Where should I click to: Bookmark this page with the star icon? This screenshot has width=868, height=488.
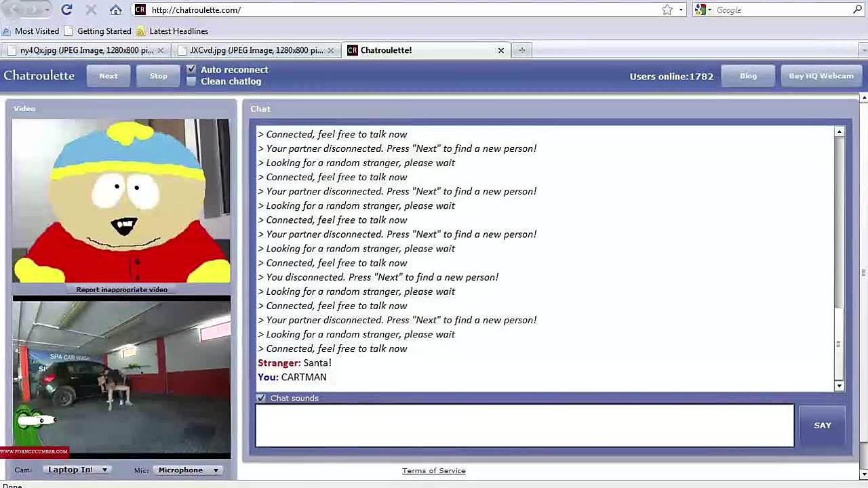pos(667,9)
